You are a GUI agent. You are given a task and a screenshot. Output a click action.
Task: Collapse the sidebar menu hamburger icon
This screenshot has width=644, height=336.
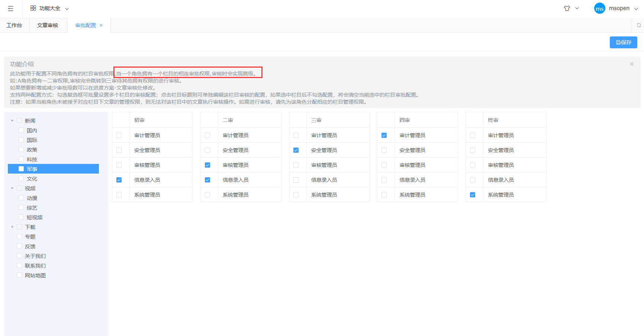[11, 9]
